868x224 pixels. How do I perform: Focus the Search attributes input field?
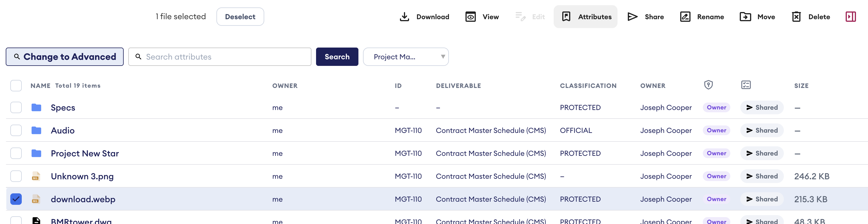tap(220, 57)
